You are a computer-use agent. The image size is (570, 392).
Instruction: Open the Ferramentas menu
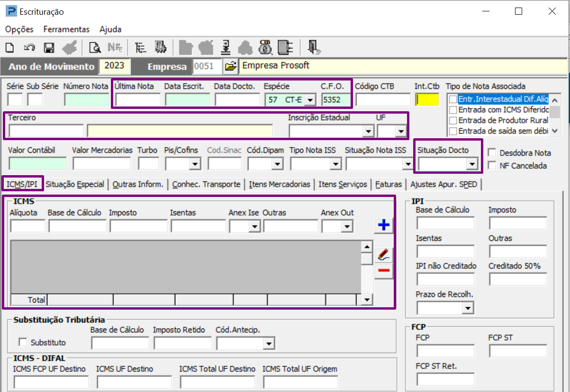(x=66, y=29)
